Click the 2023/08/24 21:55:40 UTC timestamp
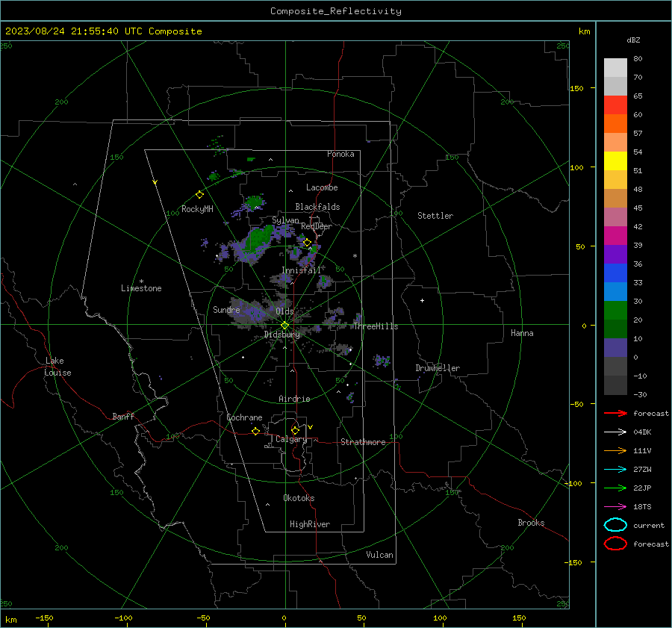The width and height of the screenshot is (672, 628). [x=65, y=31]
